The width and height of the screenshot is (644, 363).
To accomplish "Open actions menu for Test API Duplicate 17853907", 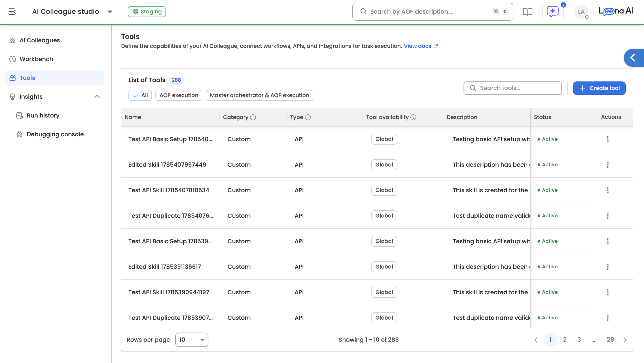I will pyautogui.click(x=608, y=318).
